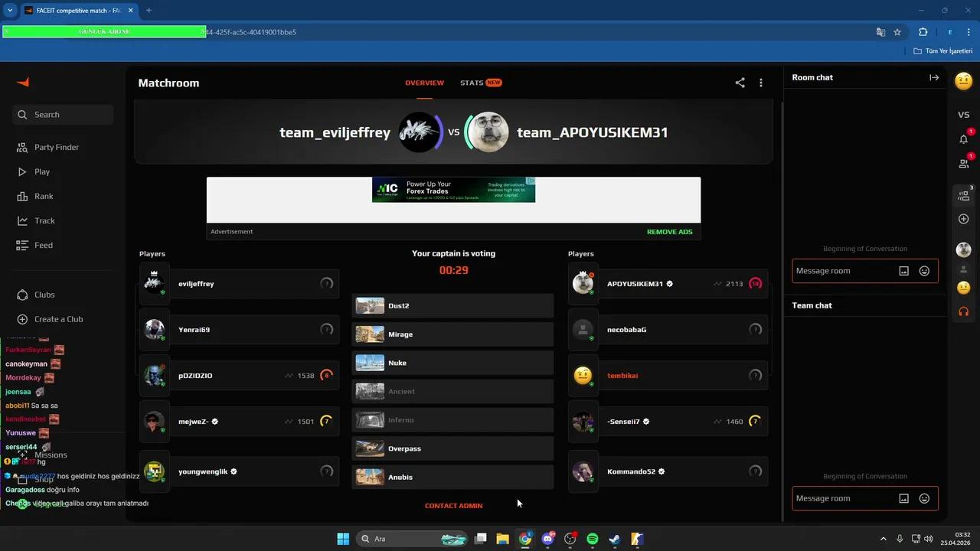
Task: Click the orange headset icon
Action: 964,311
